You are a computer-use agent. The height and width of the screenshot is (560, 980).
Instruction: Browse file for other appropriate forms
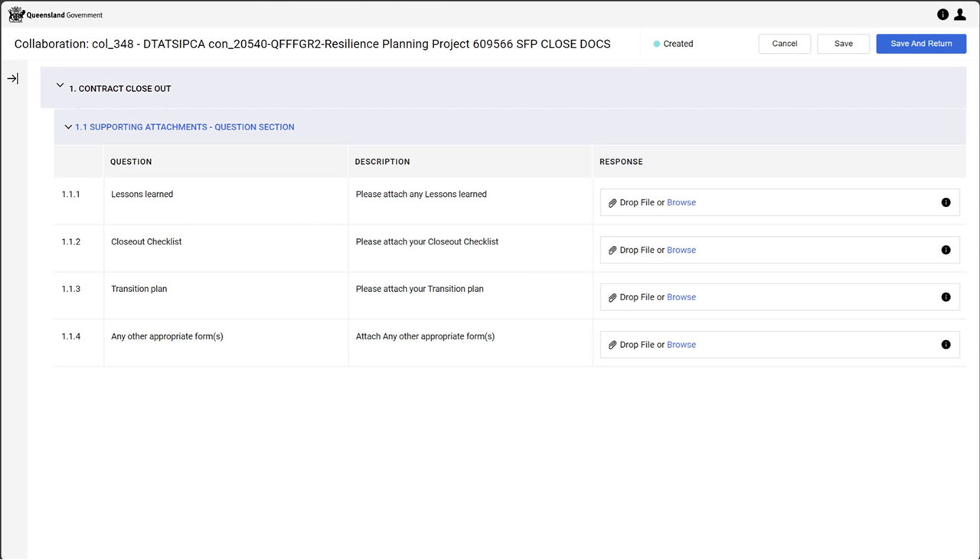tap(681, 345)
